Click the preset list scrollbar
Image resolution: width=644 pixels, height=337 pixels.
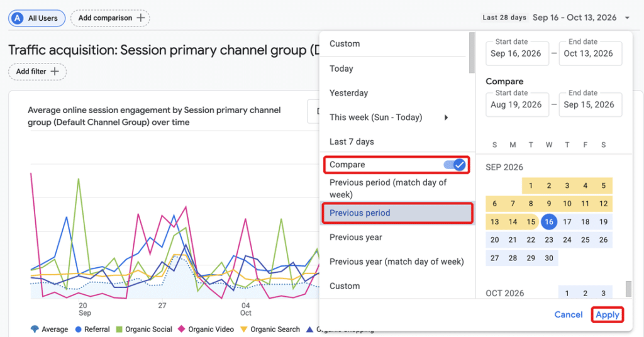click(x=472, y=53)
